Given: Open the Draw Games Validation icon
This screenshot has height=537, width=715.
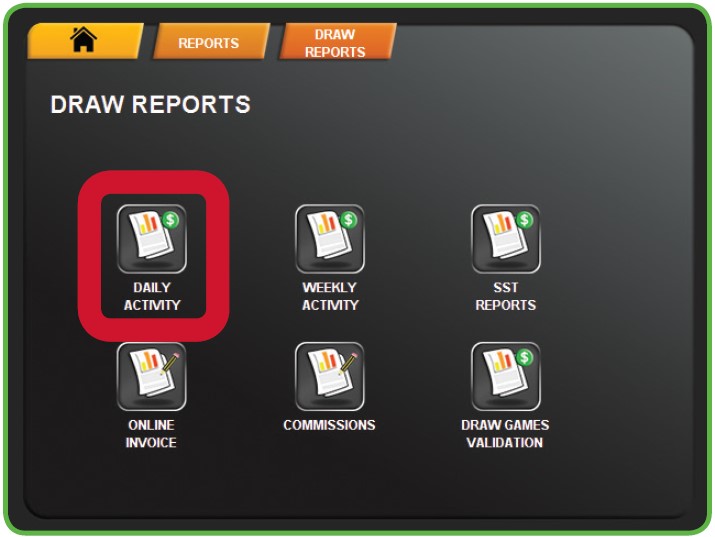Looking at the screenshot, I should (x=506, y=377).
